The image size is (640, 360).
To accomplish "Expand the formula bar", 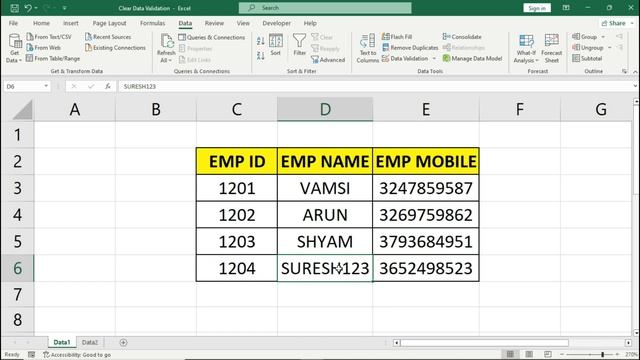I will pos(635,86).
